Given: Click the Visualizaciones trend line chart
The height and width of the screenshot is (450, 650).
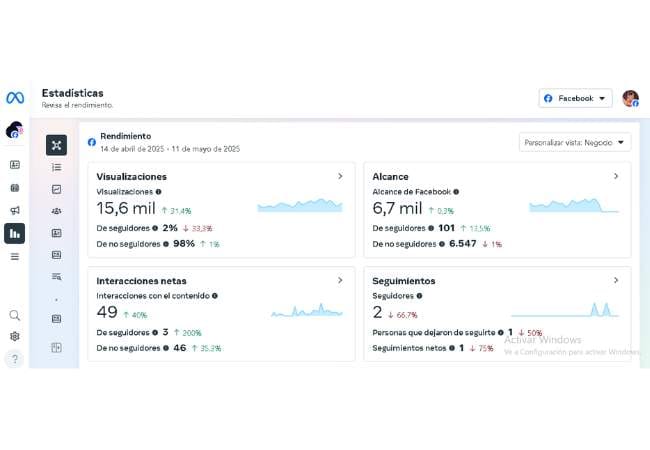Looking at the screenshot, I should (299, 206).
